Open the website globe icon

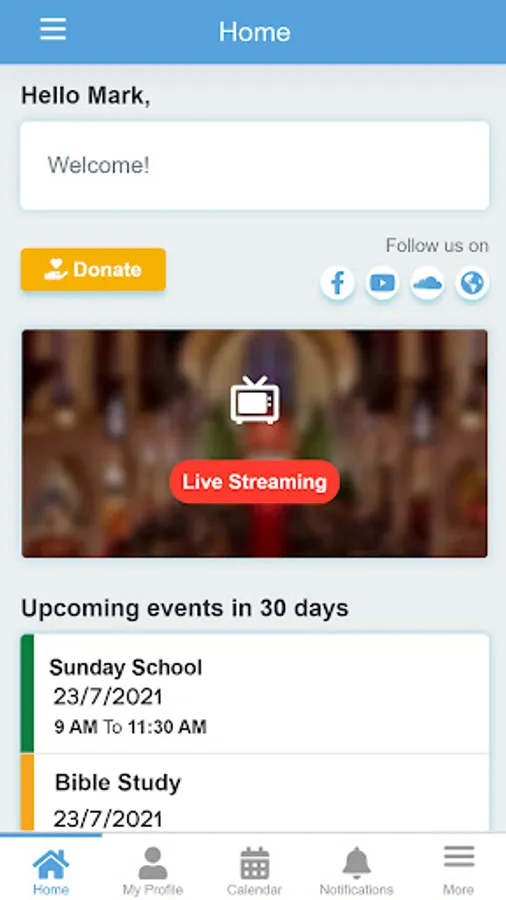coord(472,283)
